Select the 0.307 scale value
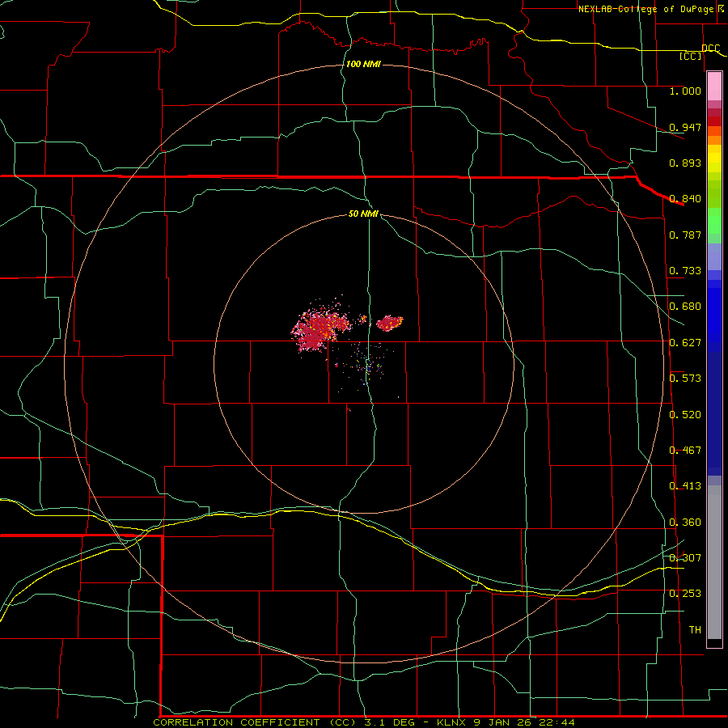The width and height of the screenshot is (728, 728). point(685,557)
